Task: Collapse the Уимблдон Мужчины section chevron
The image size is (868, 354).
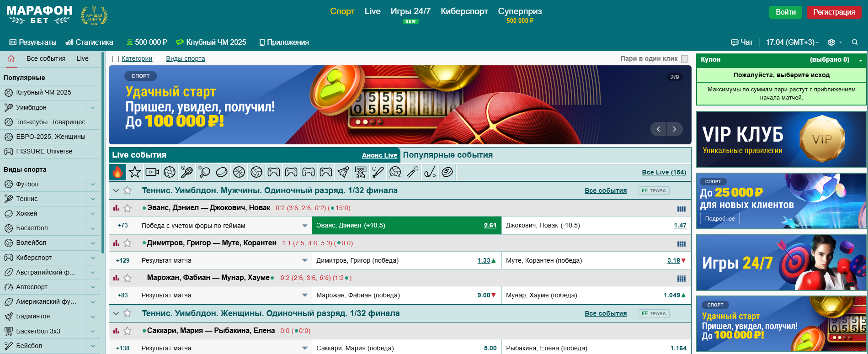Action: [x=116, y=190]
